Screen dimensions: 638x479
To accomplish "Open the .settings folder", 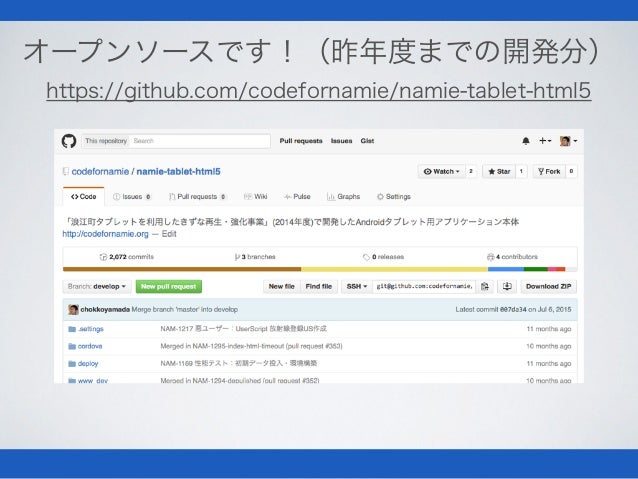I will 90,329.
